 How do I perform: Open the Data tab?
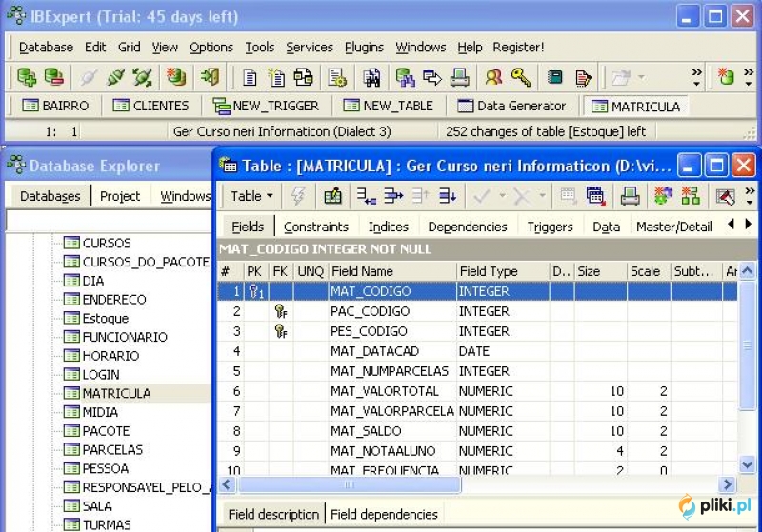[x=606, y=227]
